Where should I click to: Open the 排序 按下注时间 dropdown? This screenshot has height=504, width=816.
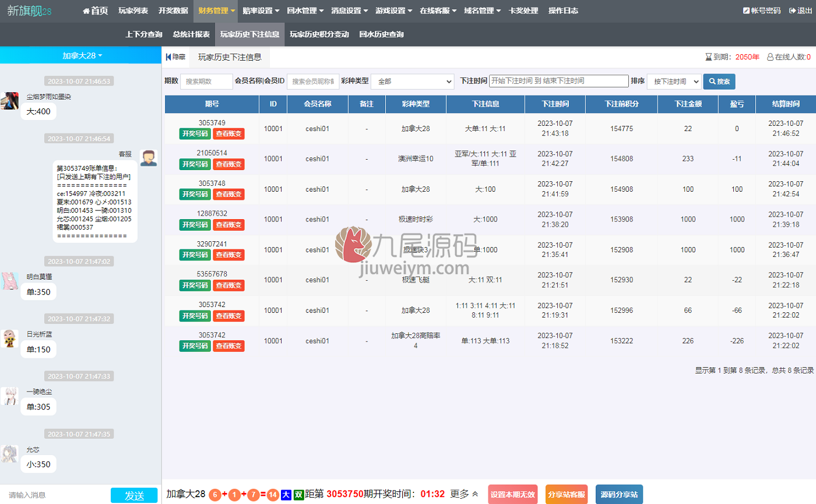[674, 82]
